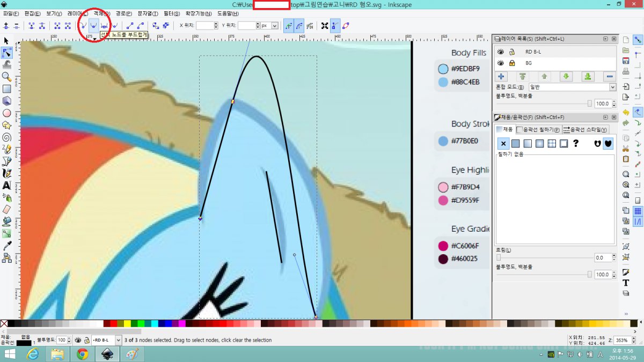Image resolution: width=644 pixels, height=362 pixels.
Task: Add a new layer with plus button
Action: 500,76
